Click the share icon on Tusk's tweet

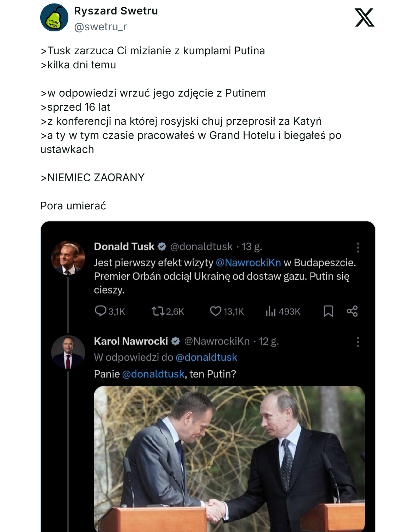(x=352, y=311)
